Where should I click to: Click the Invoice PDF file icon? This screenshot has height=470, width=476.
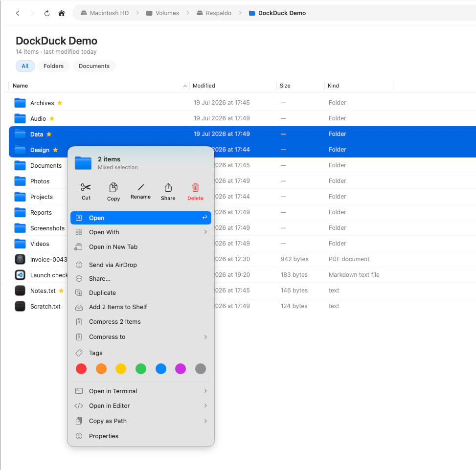click(x=20, y=259)
